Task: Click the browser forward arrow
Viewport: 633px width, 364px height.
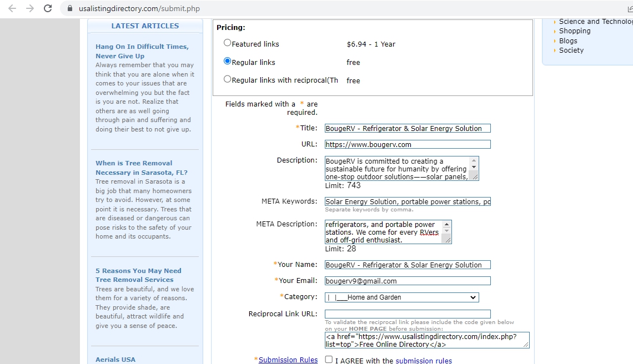Action: [30, 8]
